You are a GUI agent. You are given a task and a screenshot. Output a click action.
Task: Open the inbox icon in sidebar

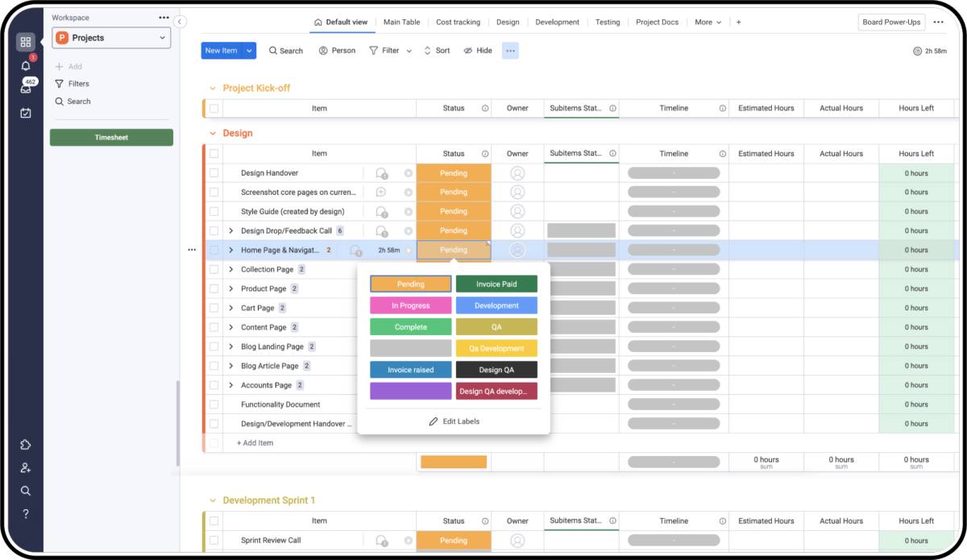pos(26,89)
